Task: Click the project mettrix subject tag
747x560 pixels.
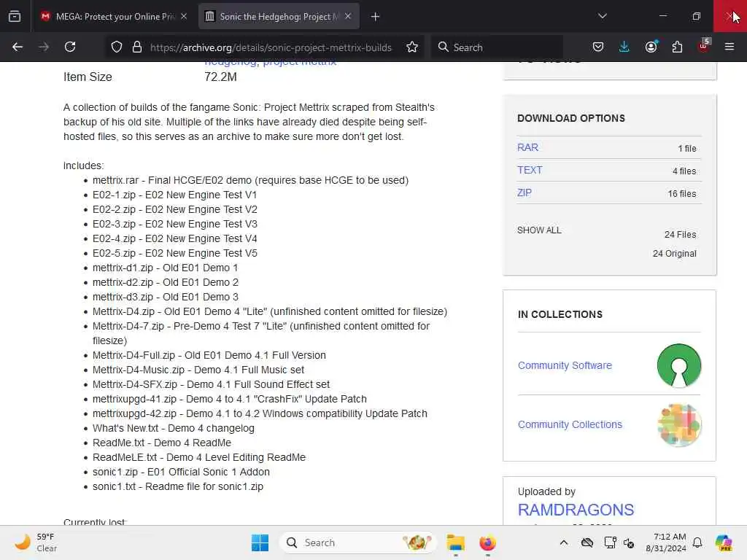Action: tap(300, 63)
